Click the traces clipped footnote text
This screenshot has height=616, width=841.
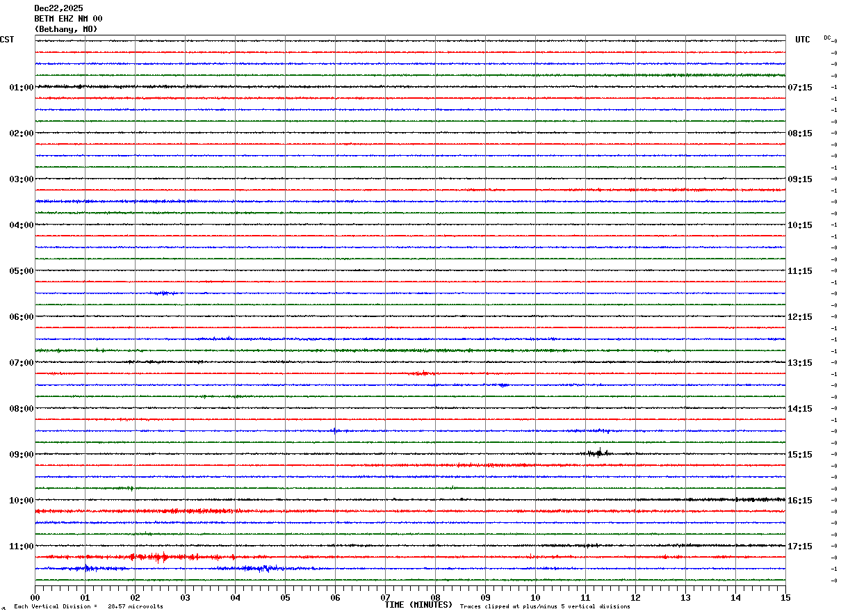(x=545, y=607)
